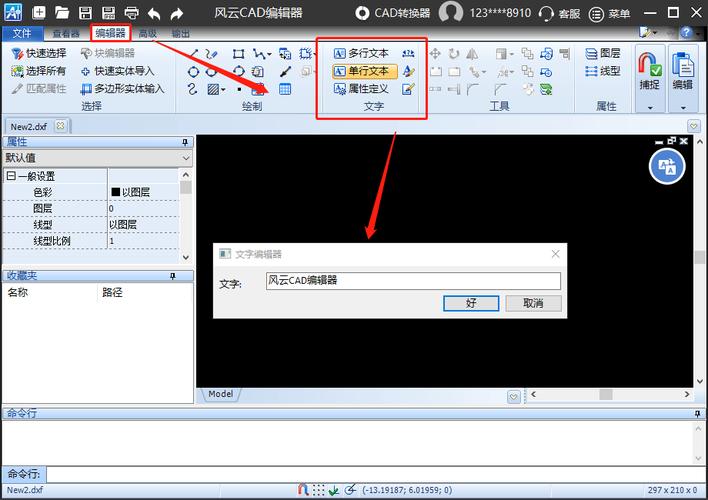Switch to the 高级 advanced tab

point(147,33)
